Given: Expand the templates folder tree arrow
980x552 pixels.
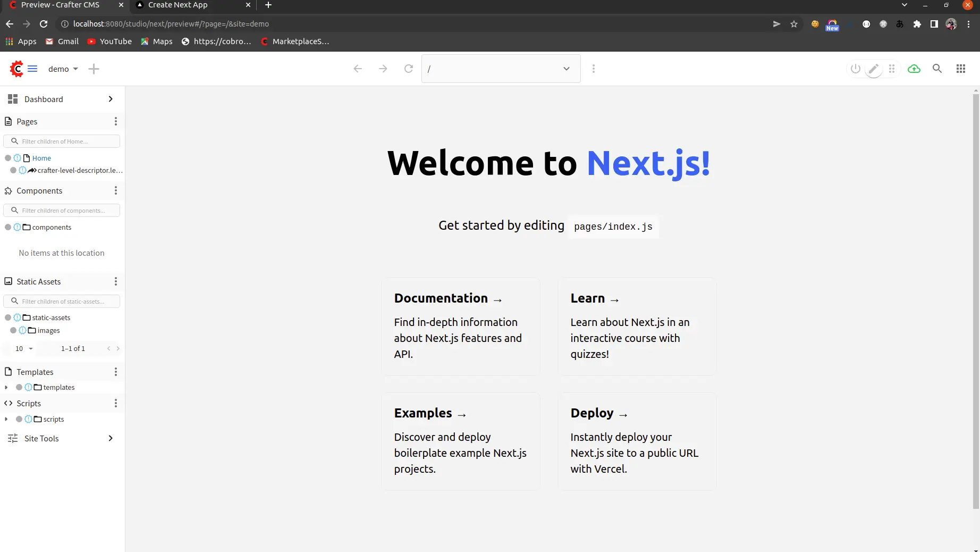Looking at the screenshot, I should 6,388.
